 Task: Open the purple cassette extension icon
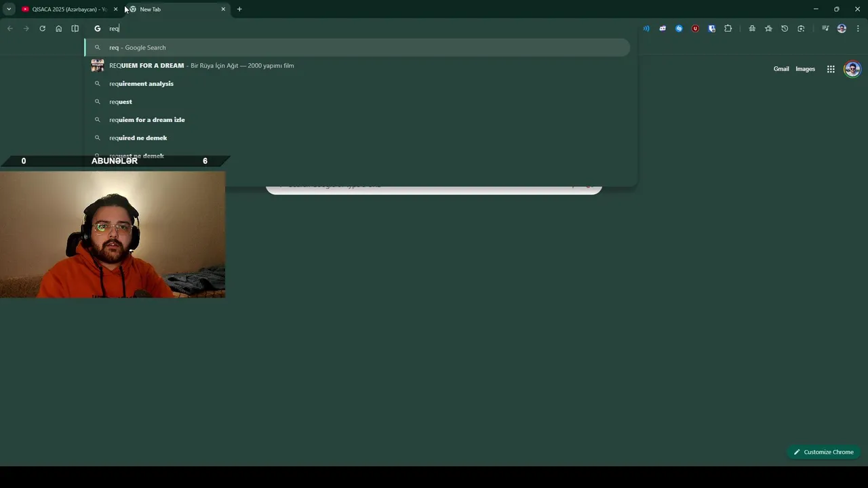(x=663, y=28)
